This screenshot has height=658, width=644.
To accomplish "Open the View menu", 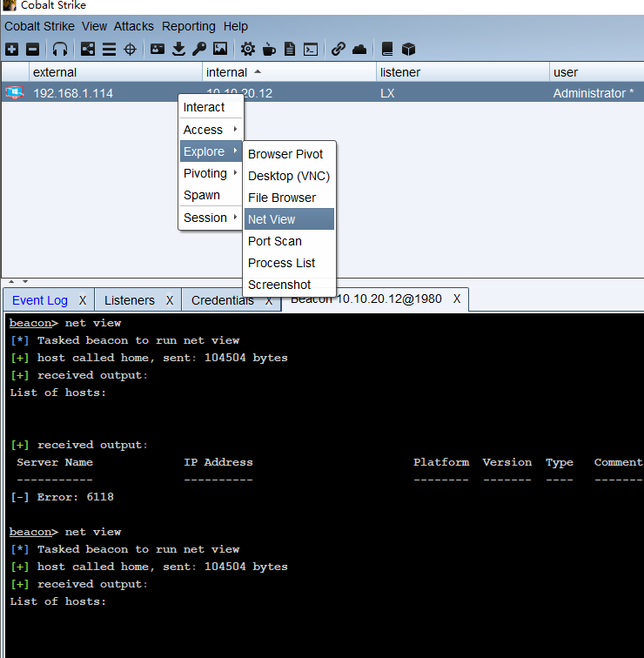I will tap(94, 26).
